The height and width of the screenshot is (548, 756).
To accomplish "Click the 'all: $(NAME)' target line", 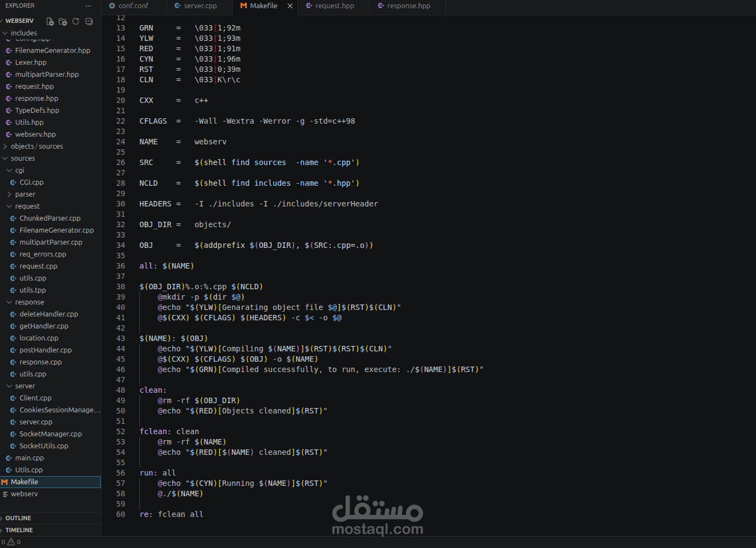I will point(166,266).
